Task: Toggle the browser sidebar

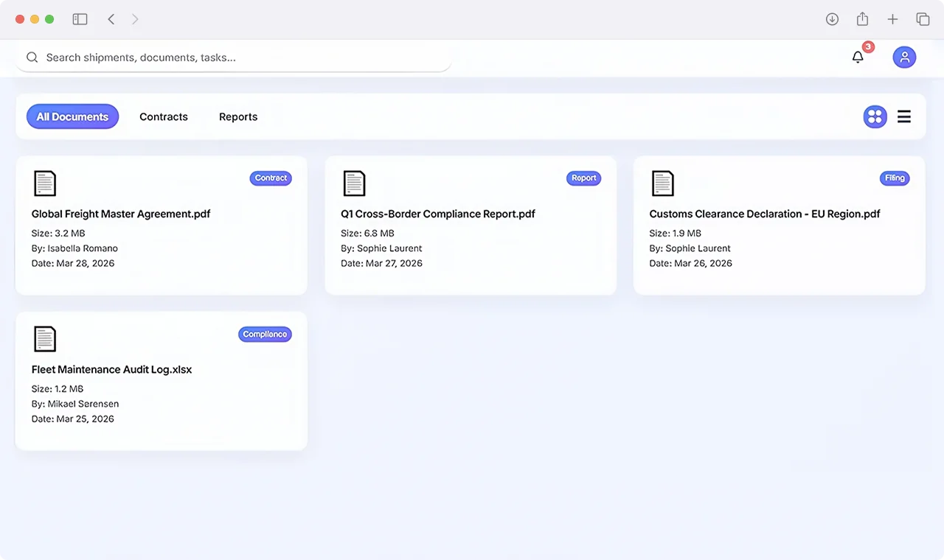Action: [x=80, y=19]
